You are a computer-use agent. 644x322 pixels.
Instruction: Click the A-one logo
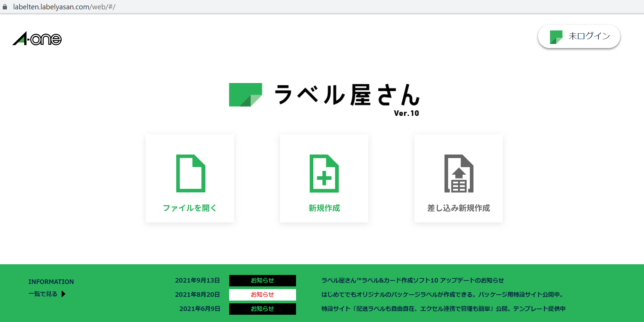37,39
